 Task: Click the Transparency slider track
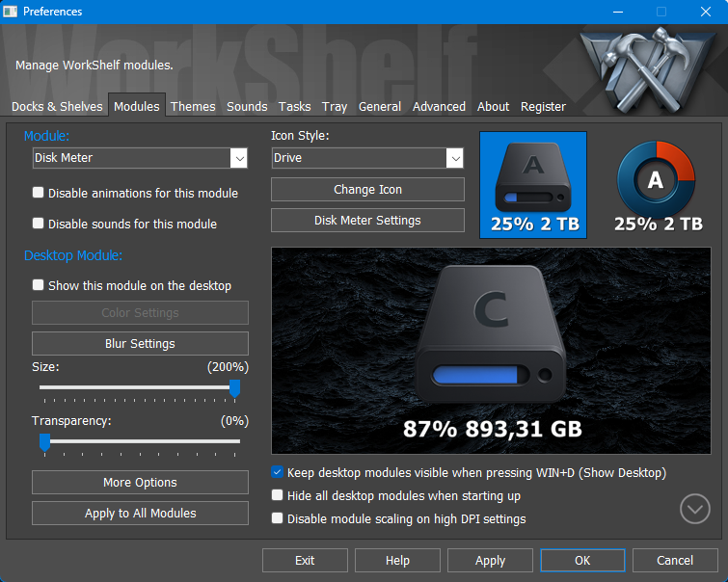[x=145, y=441]
